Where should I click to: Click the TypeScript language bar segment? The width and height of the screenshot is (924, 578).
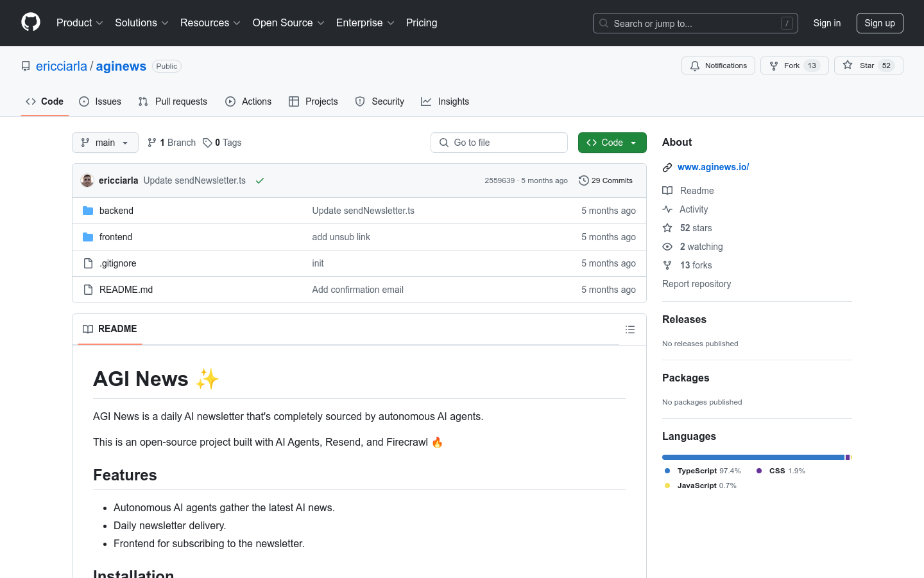753,457
